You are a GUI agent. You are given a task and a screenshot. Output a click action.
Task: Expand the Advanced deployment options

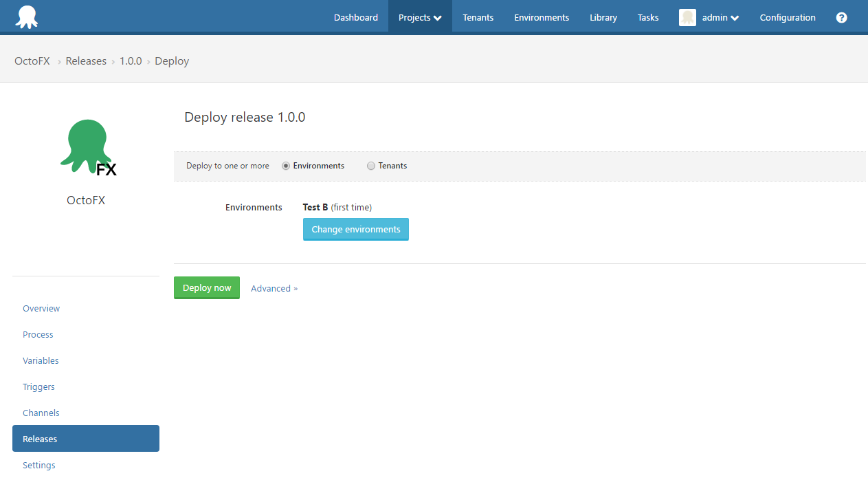coord(274,288)
